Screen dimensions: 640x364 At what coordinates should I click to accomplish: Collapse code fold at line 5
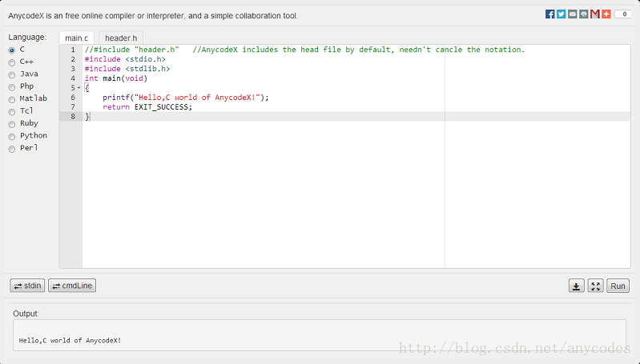[x=78, y=88]
